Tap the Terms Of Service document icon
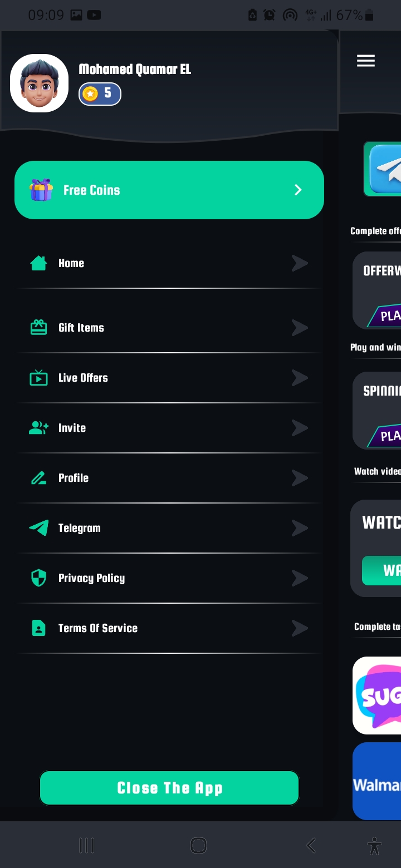 (x=38, y=628)
